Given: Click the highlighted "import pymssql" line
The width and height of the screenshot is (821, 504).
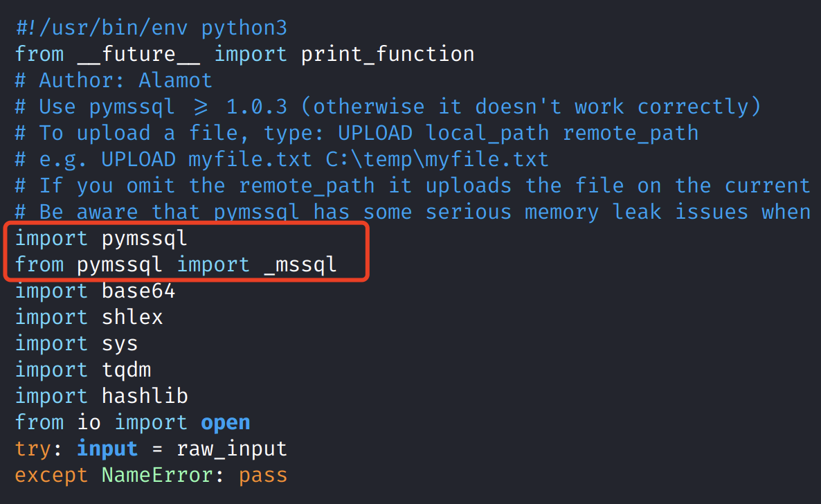Looking at the screenshot, I should (x=101, y=238).
